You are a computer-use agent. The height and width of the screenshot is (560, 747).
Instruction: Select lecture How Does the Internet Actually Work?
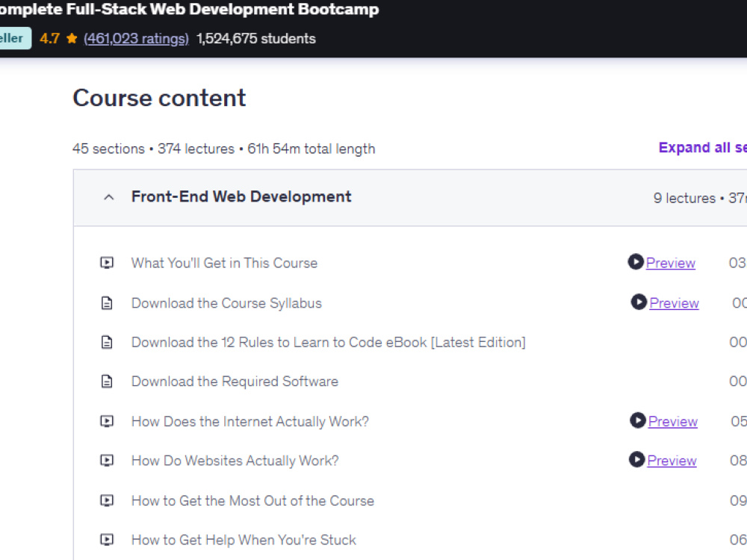250,421
